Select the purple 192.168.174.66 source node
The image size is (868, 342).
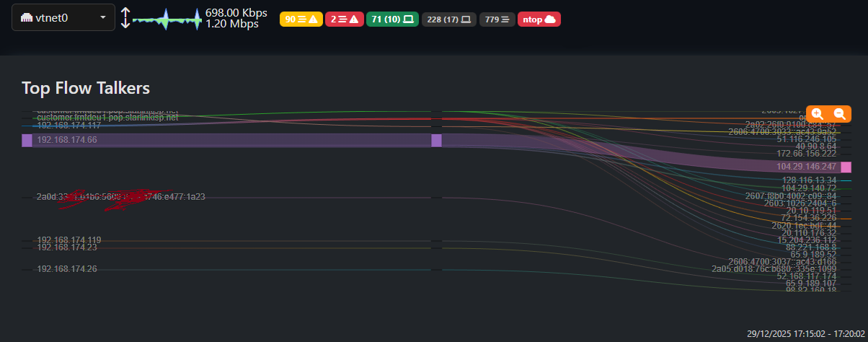(x=27, y=140)
